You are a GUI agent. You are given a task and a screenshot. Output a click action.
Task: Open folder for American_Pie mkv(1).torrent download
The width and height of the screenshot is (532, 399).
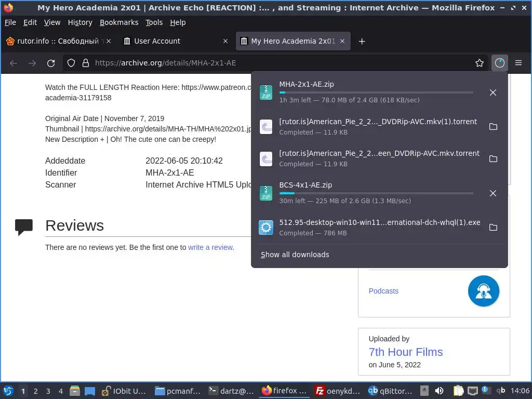pos(493,127)
